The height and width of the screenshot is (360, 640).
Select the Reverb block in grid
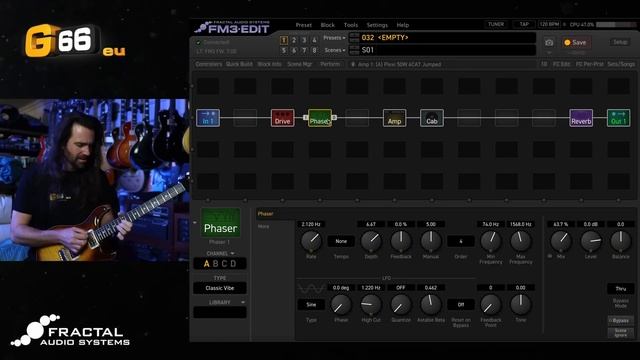581,118
